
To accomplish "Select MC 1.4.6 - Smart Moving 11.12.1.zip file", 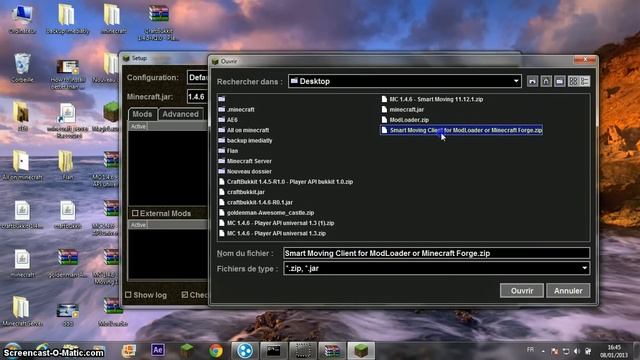I will click(x=432, y=99).
